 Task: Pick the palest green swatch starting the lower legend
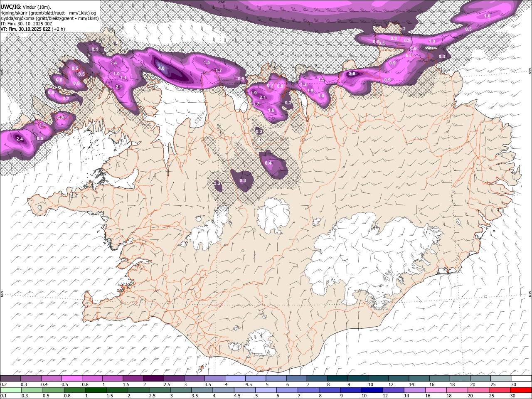coord(10,390)
